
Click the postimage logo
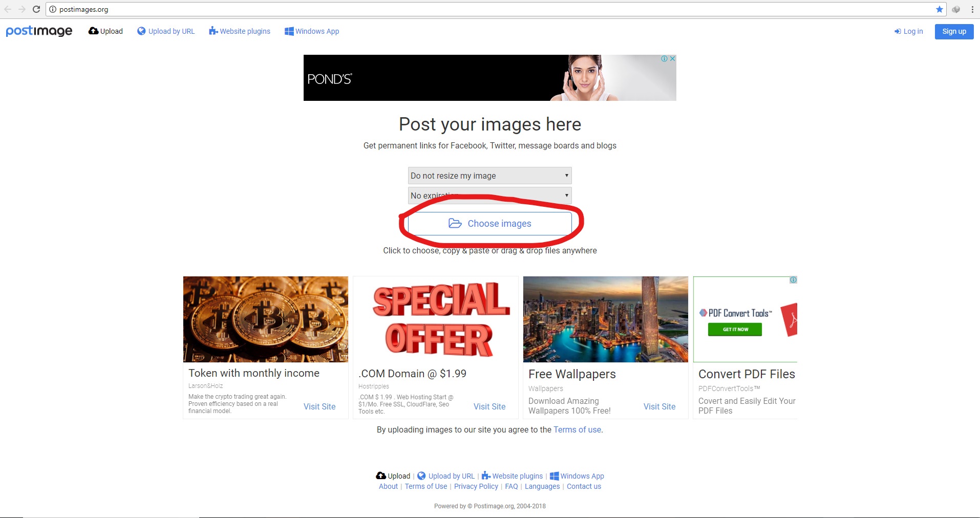[x=39, y=31]
